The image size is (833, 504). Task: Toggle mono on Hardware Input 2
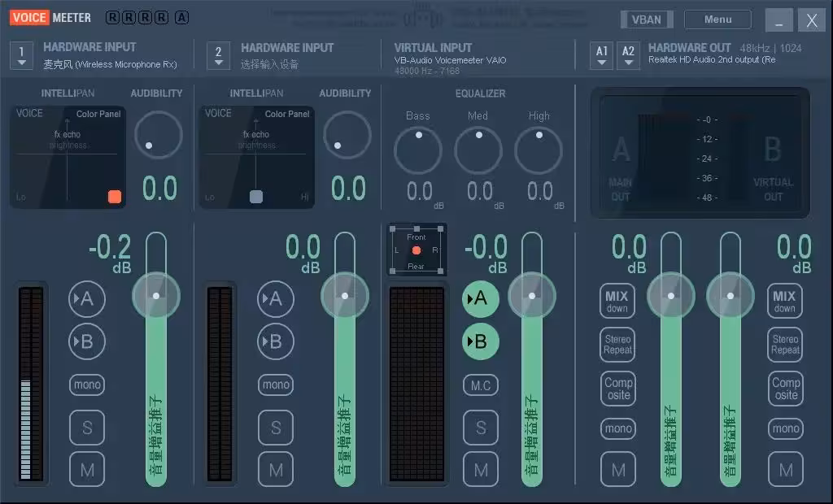coord(276,385)
